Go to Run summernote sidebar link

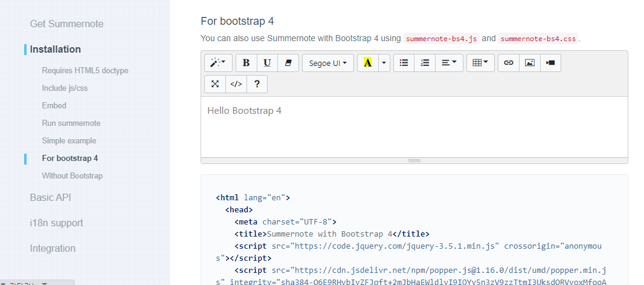[71, 123]
